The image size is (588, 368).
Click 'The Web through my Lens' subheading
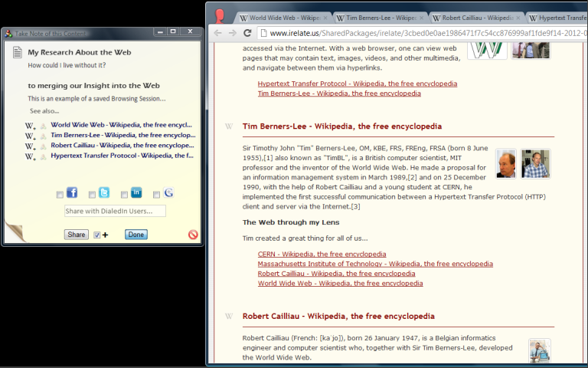click(x=291, y=222)
